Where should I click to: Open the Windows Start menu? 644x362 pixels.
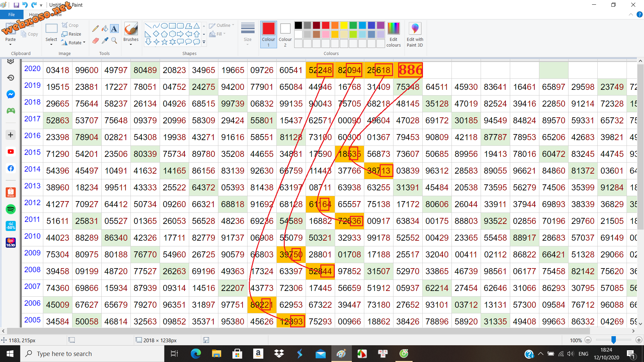[x=10, y=354]
